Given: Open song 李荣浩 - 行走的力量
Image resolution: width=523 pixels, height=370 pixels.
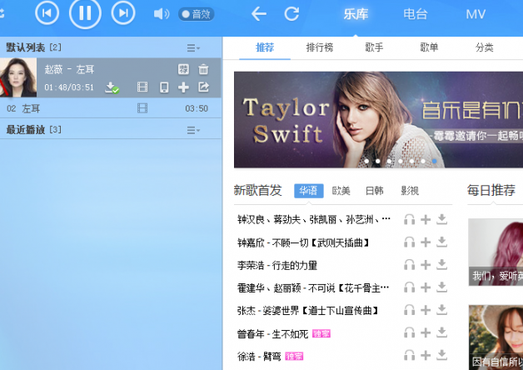Looking at the screenshot, I should pos(277,266).
